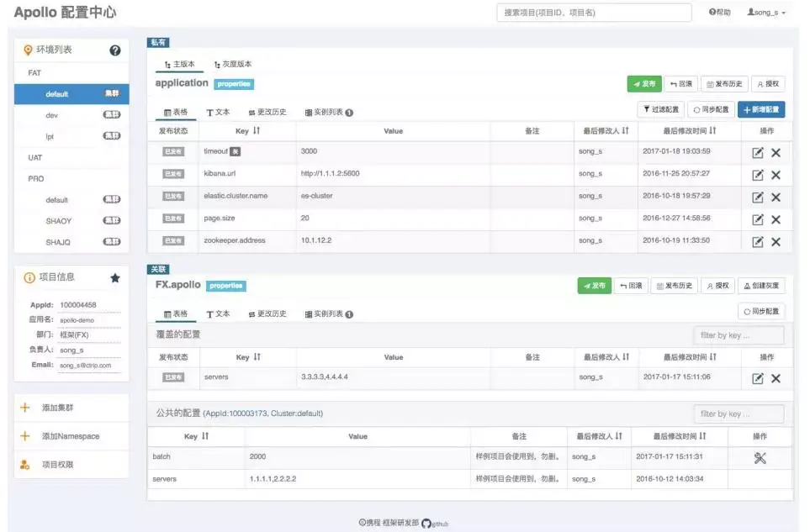Delete the page.size row
This screenshot has width=810, height=532.
[776, 219]
